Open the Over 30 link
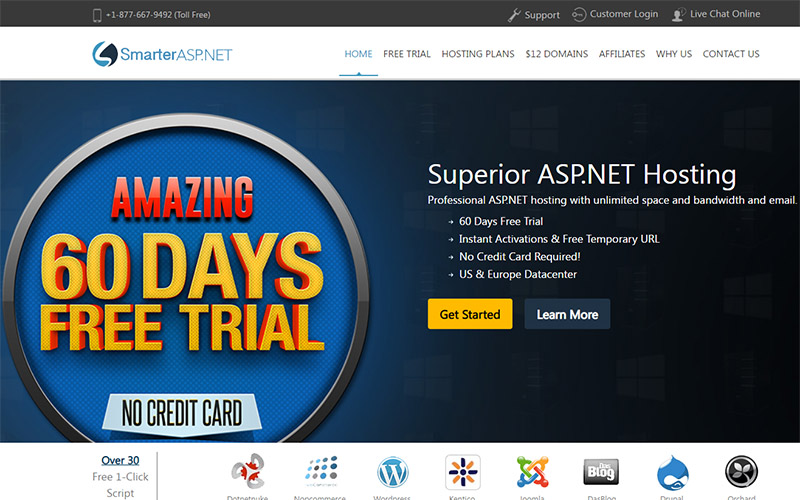The width and height of the screenshot is (800, 500). 120,460
